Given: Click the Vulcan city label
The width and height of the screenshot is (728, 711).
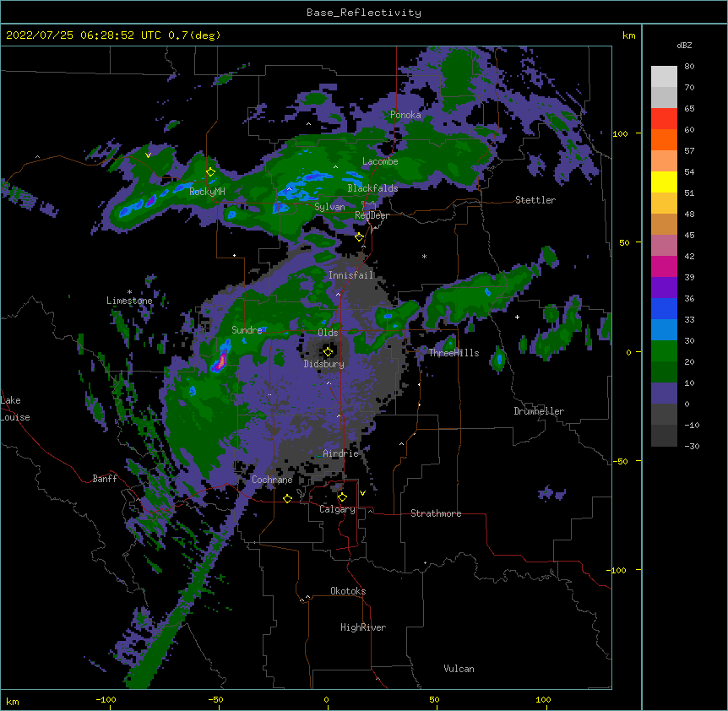Looking at the screenshot, I should (x=459, y=669).
